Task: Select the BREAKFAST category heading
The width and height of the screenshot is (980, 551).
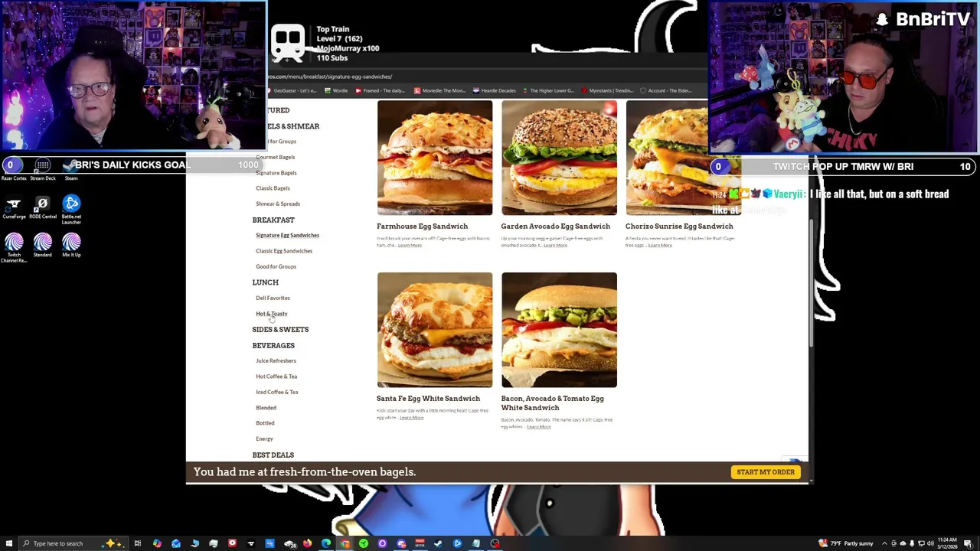Action: [x=273, y=220]
